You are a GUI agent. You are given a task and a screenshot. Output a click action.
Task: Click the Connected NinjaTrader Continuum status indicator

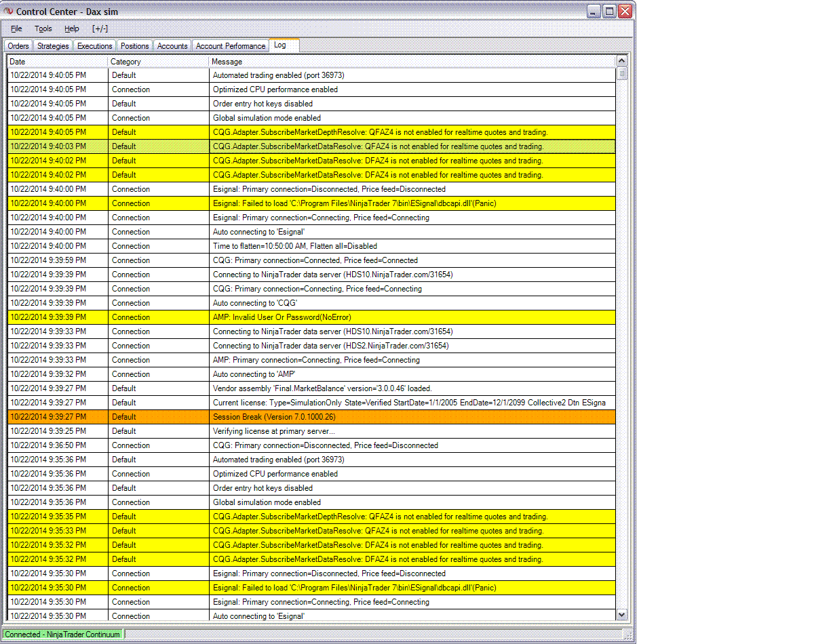pyautogui.click(x=62, y=635)
